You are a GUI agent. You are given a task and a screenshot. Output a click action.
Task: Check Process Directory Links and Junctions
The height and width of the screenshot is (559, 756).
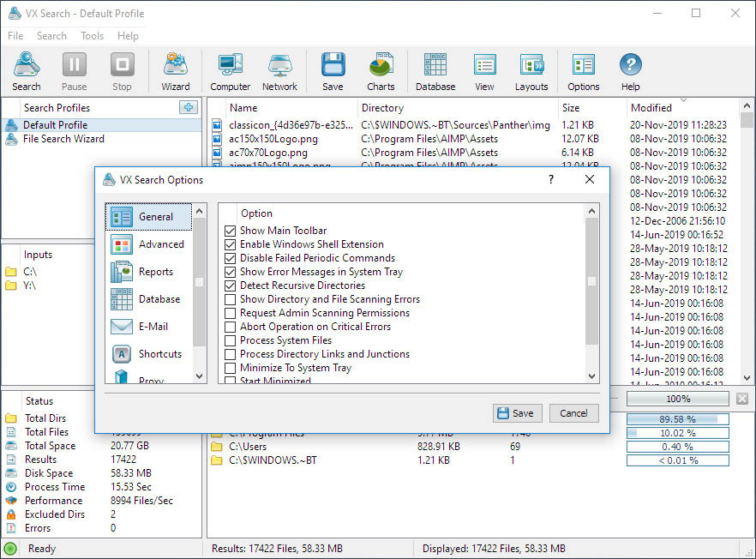pyautogui.click(x=230, y=354)
